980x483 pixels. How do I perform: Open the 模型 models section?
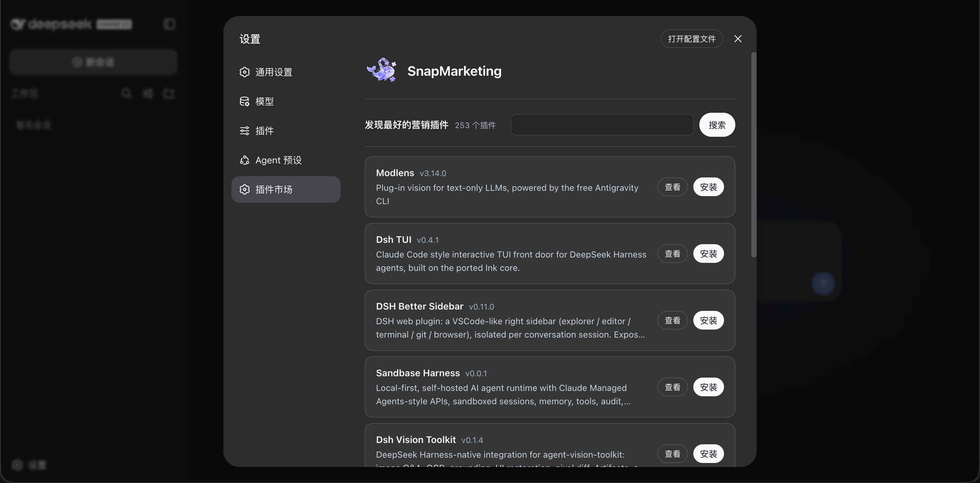point(286,101)
